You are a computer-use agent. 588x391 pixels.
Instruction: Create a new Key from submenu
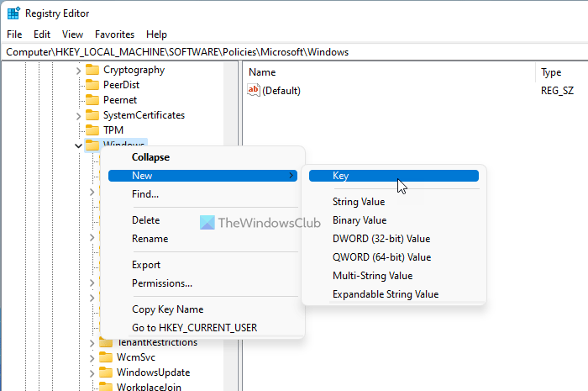394,176
